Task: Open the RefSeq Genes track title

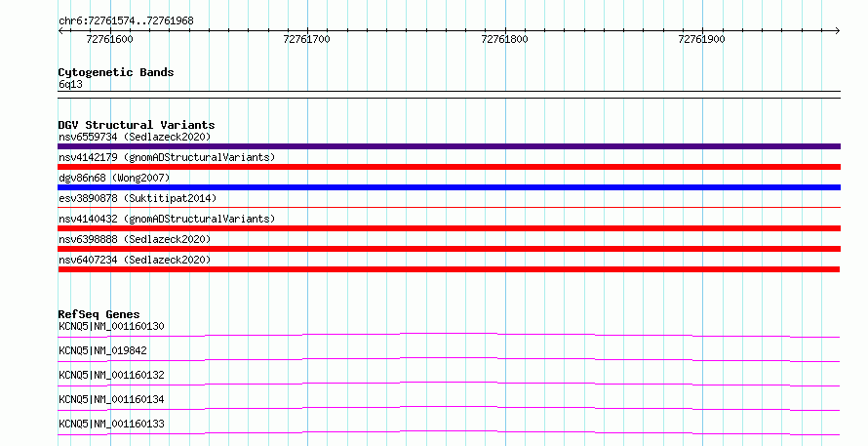Action: click(99, 314)
